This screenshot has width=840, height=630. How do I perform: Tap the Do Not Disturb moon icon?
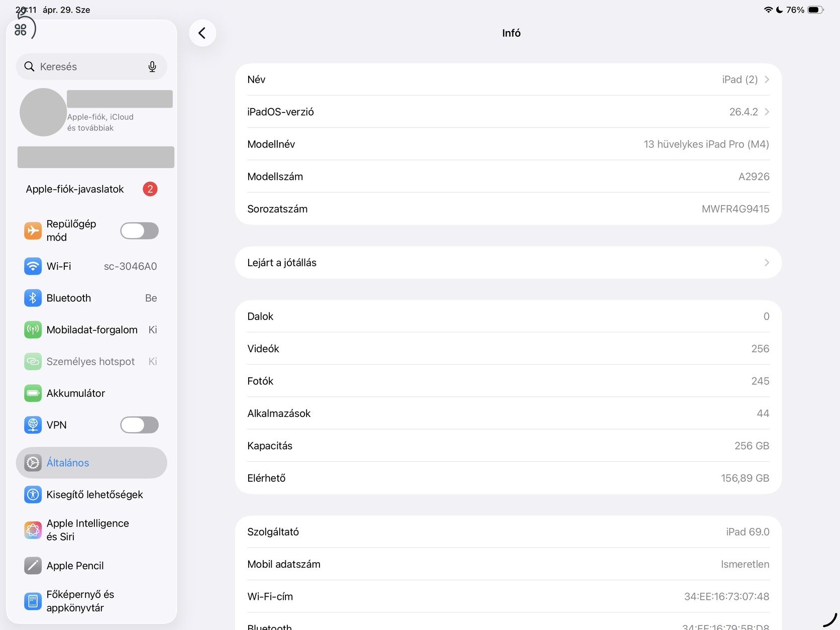pyautogui.click(x=780, y=10)
